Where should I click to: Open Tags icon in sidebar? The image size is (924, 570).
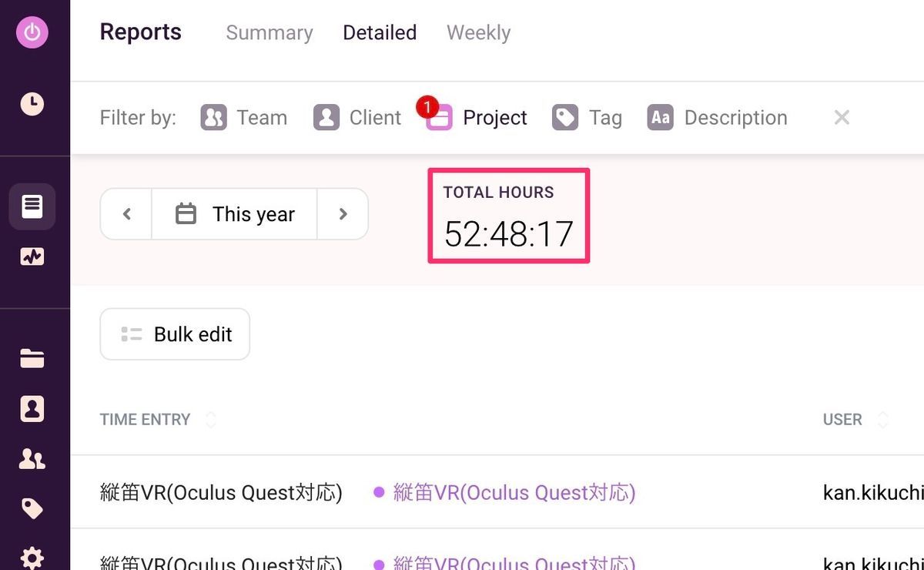click(32, 509)
